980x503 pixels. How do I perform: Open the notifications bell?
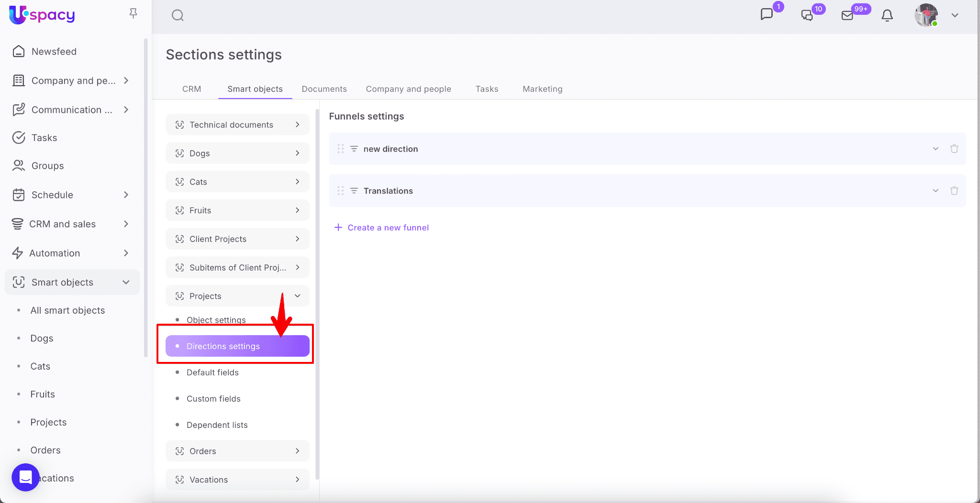click(887, 15)
